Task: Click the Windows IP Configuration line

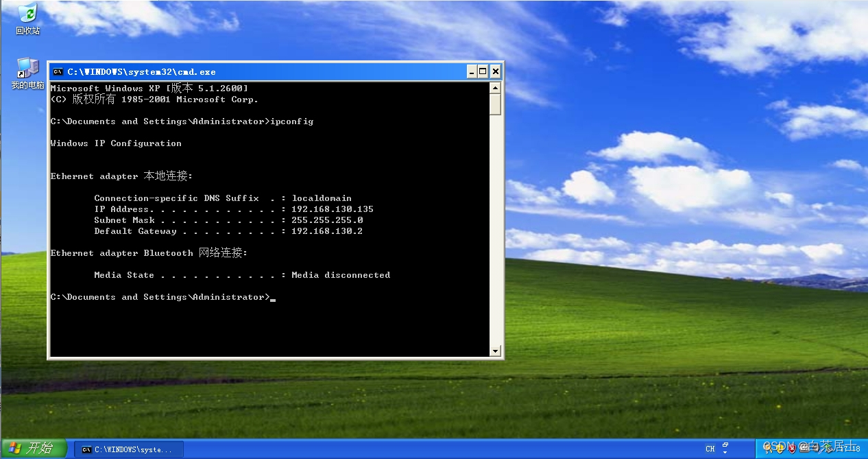Action: tap(116, 143)
